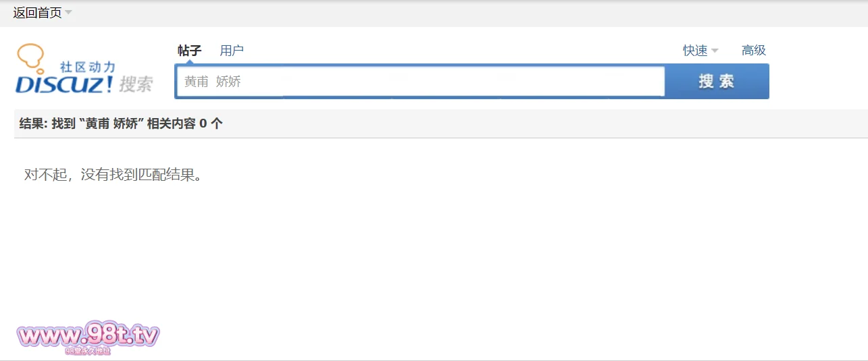Image resolution: width=868 pixels, height=361 pixels.
Task: Open the 快速 search dropdown label
Action: (x=695, y=51)
